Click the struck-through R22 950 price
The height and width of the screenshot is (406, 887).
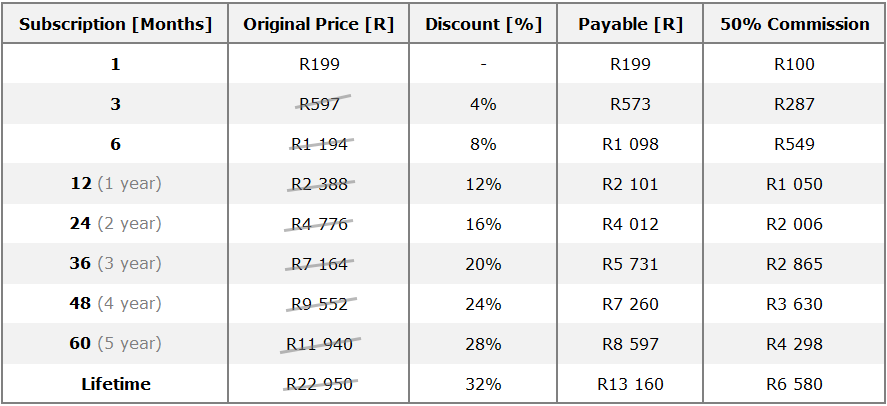click(x=320, y=385)
